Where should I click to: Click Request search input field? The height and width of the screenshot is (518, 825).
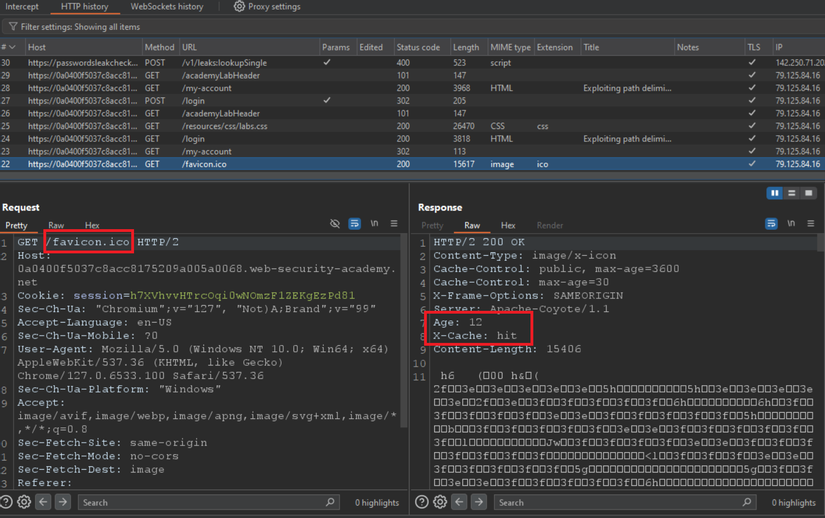[x=208, y=502]
